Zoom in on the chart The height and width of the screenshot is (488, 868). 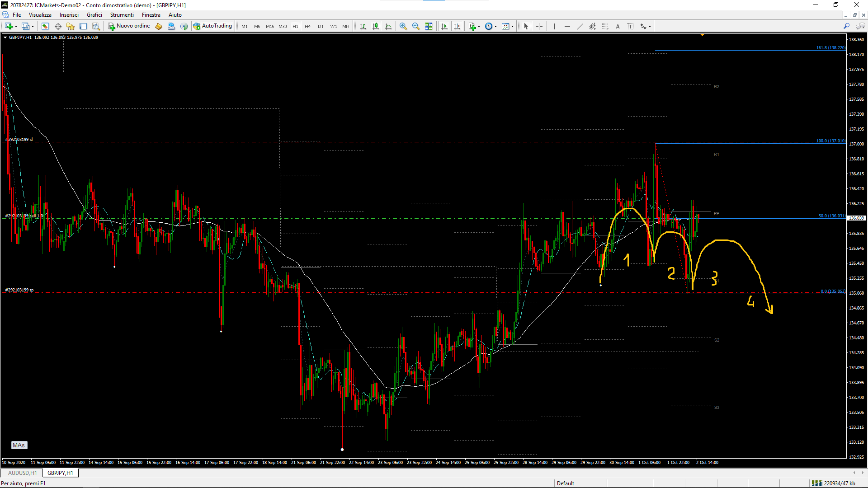click(x=403, y=26)
